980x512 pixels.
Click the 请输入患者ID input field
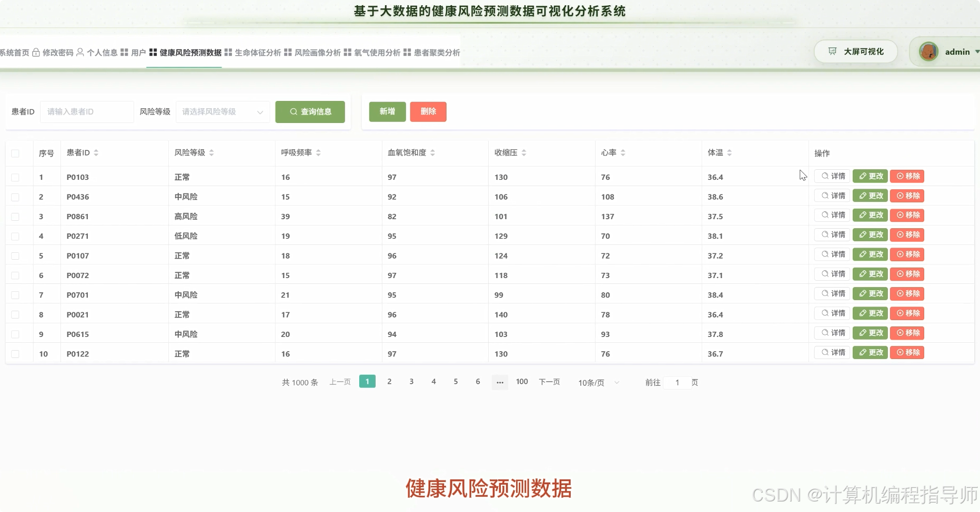pyautogui.click(x=86, y=111)
